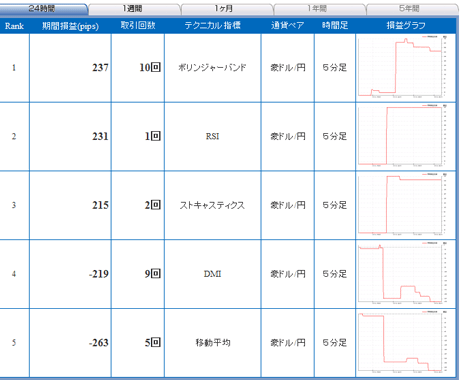
Task: Open the 移動平均 profit graph thumbnail
Action: pyautogui.click(x=403, y=341)
